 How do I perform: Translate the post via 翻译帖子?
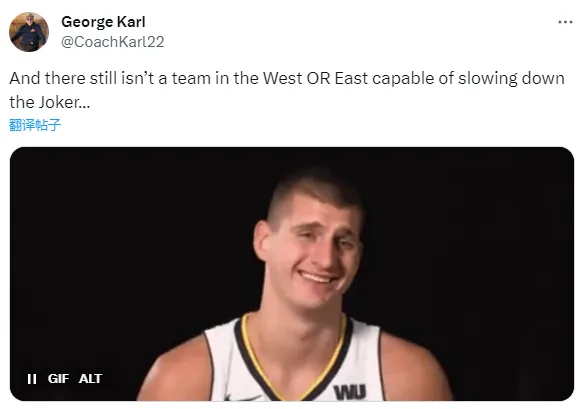[x=35, y=125]
